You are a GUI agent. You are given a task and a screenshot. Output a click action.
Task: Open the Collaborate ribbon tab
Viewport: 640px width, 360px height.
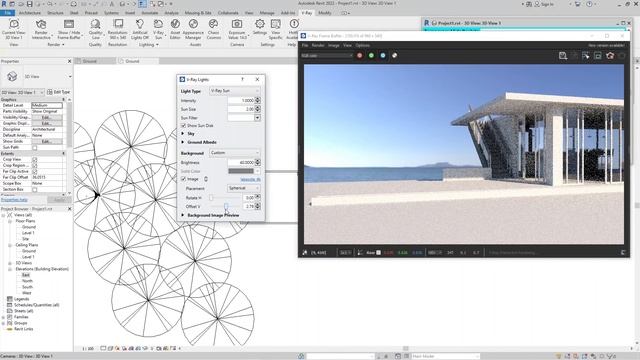(x=228, y=13)
